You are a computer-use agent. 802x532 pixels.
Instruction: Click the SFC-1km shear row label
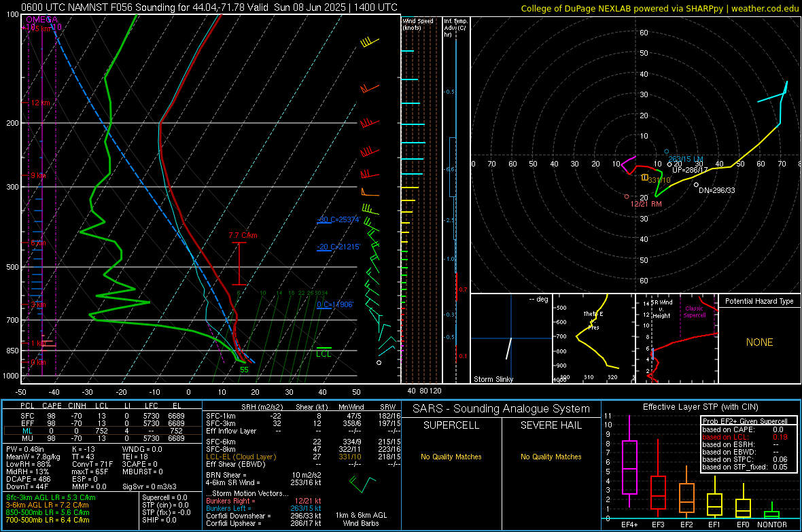pos(221,416)
